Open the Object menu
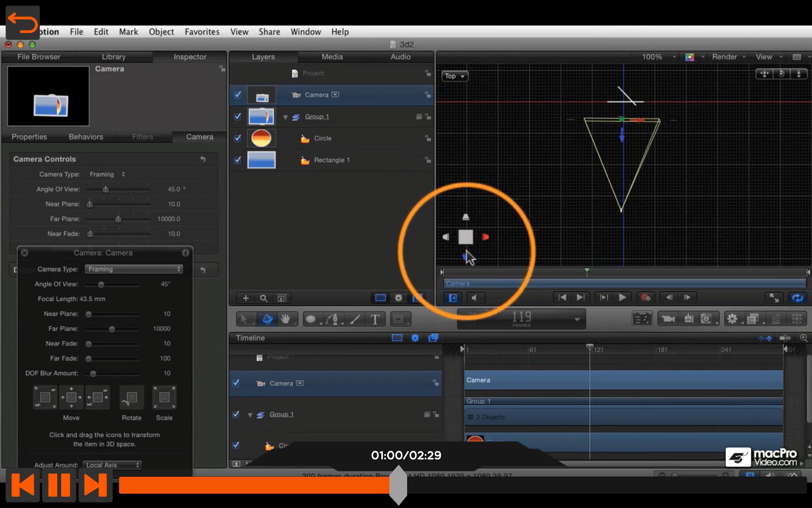Viewport: 812px width, 508px height. [161, 32]
